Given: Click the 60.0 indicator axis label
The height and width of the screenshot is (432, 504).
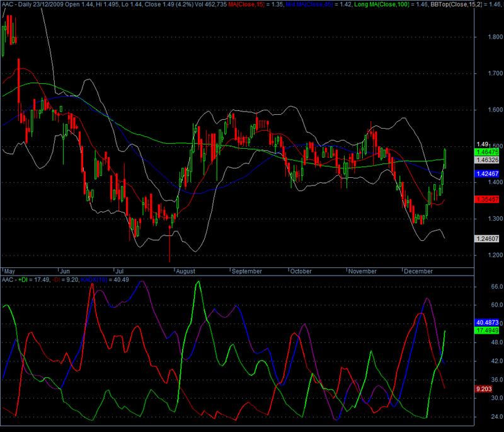Looking at the screenshot, I should tap(497, 305).
